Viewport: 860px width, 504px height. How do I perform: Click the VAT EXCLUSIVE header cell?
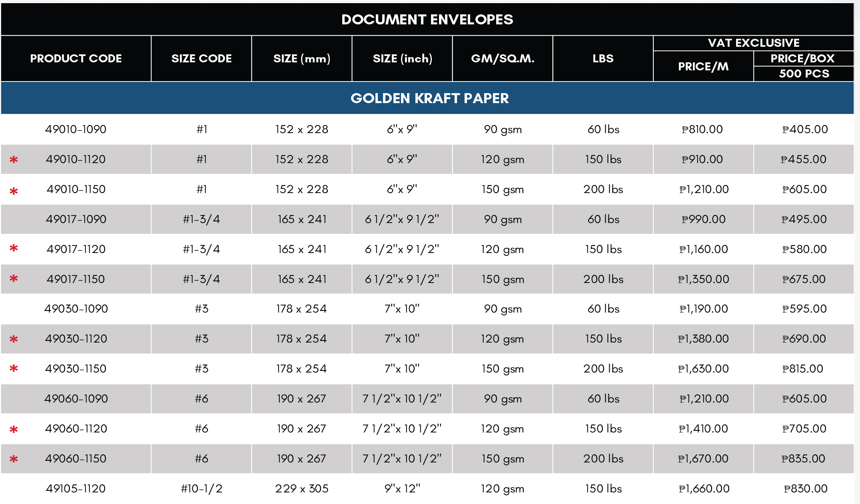point(754,43)
